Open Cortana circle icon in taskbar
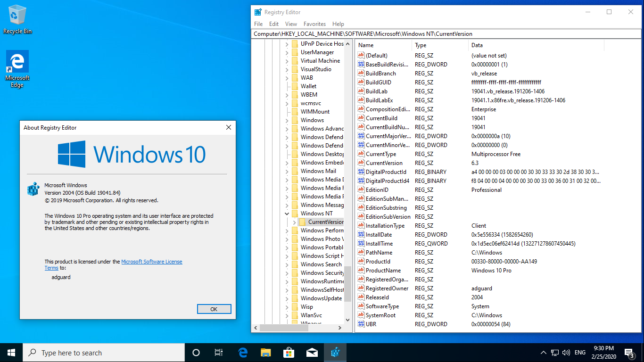This screenshot has width=644, height=362. point(196,353)
